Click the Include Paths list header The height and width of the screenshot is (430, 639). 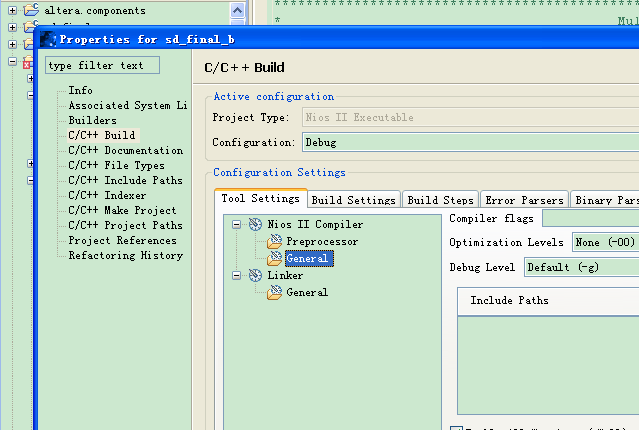548,301
